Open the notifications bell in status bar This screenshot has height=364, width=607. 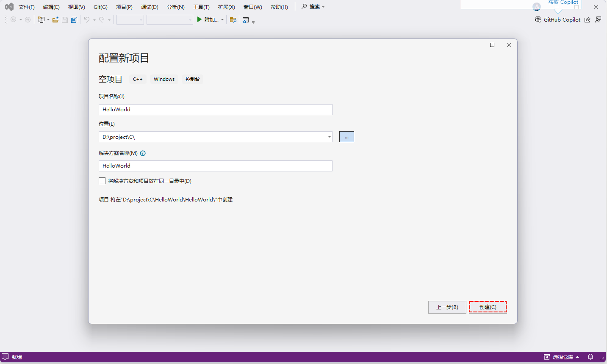(x=590, y=357)
